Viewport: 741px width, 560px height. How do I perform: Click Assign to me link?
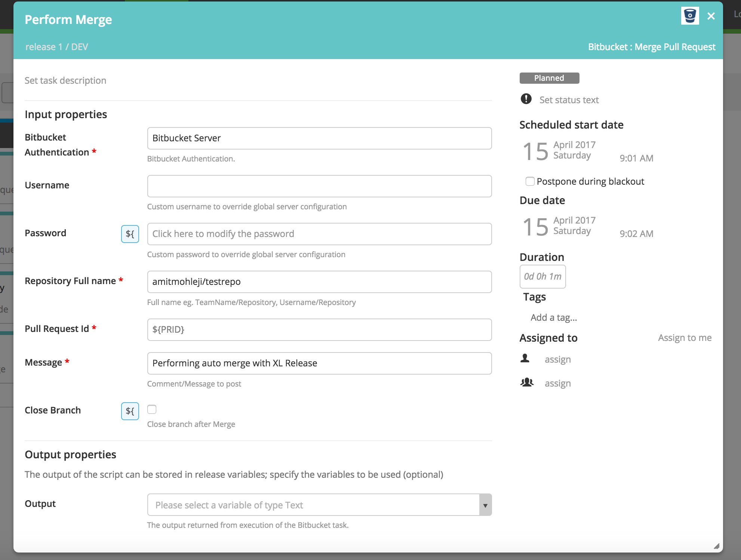pos(685,338)
